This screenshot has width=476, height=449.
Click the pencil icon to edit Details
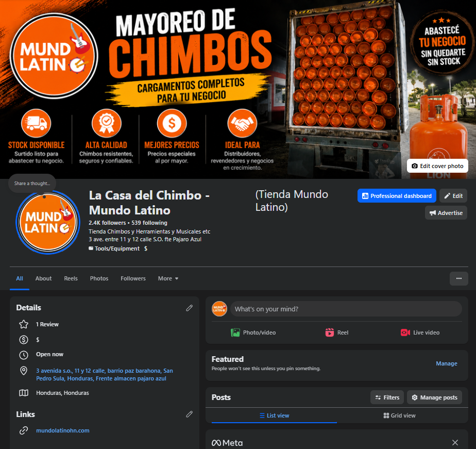[189, 308]
